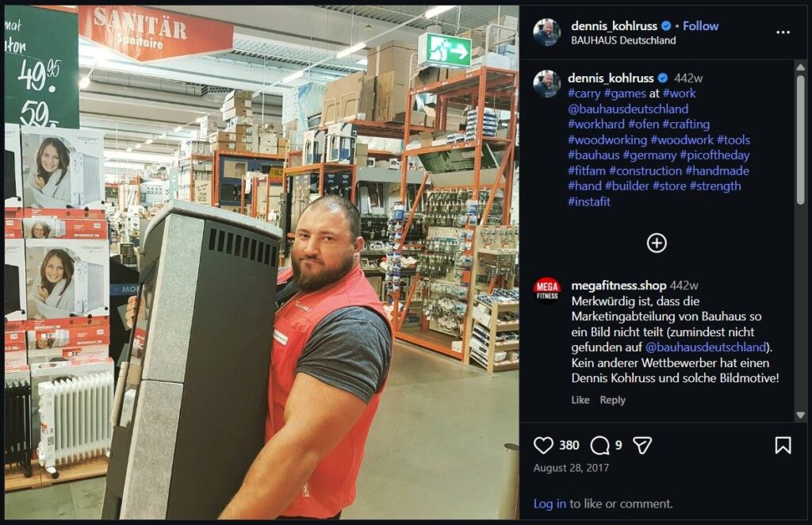Open the @bauhausdeutschland mention in caption
812x525 pixels.
tap(628, 109)
